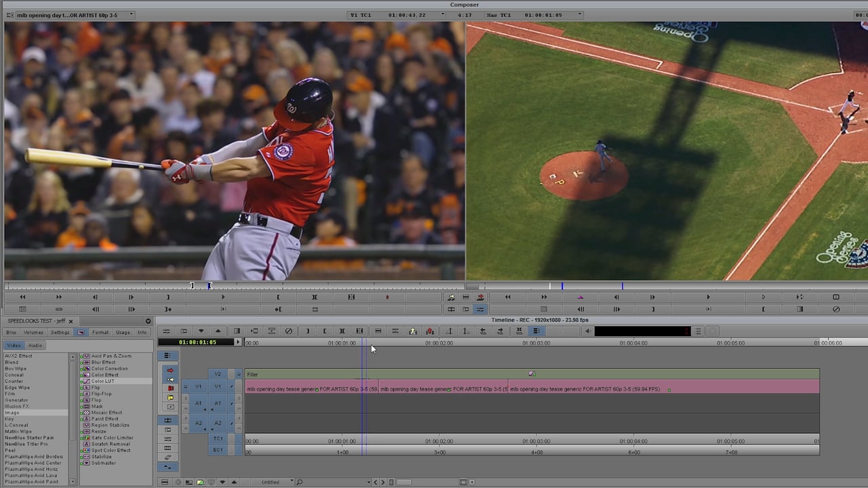Click the Remove Effect icon in timeline toolbar
This screenshot has height=488, width=868.
click(289, 331)
